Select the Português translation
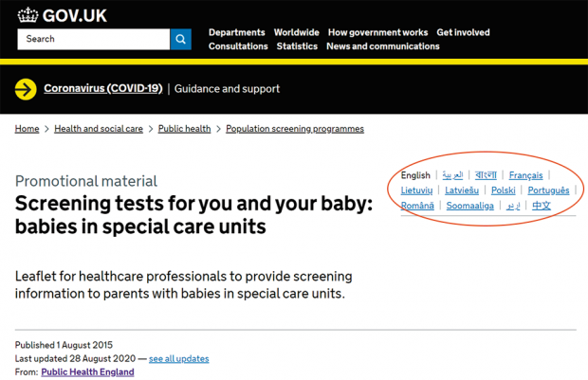 click(548, 190)
